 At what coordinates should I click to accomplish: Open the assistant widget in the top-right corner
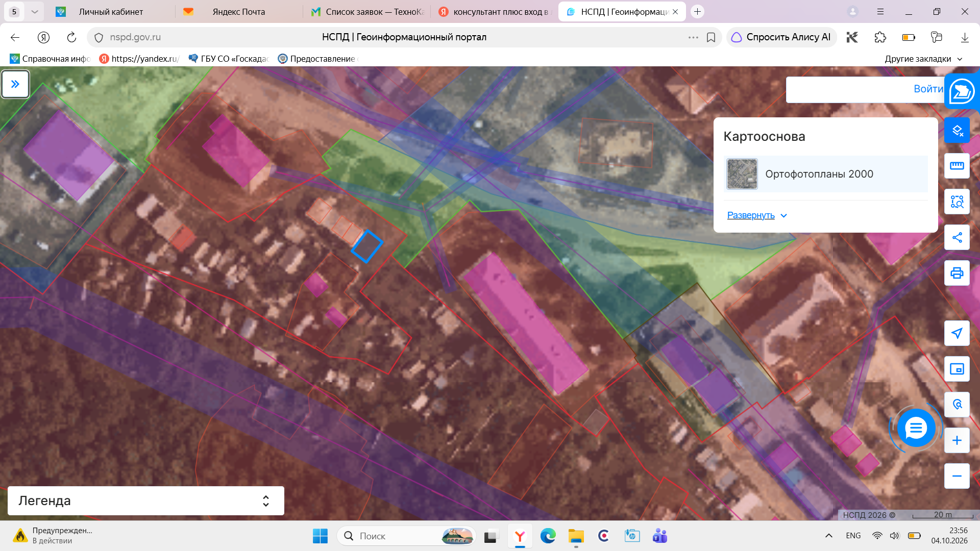962,91
